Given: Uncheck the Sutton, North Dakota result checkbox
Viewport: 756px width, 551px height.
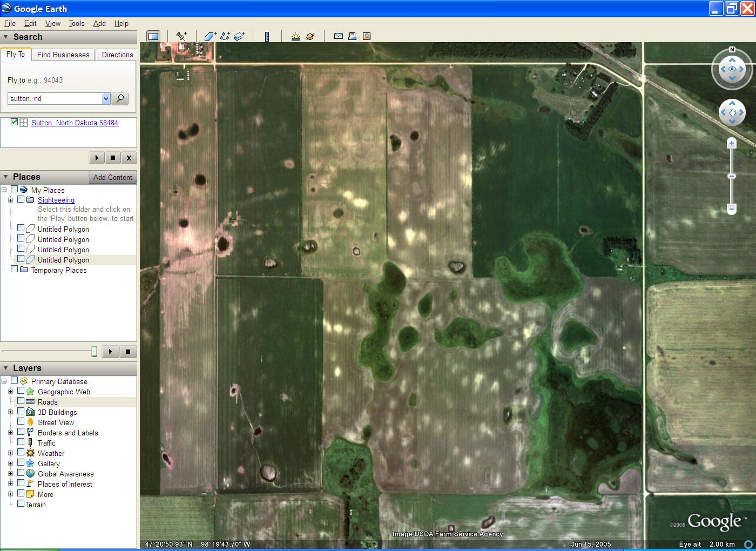Looking at the screenshot, I should pos(15,122).
